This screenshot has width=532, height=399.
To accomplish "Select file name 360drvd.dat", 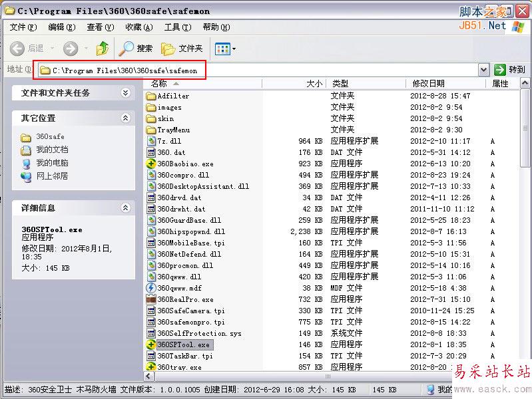I will point(179,198).
